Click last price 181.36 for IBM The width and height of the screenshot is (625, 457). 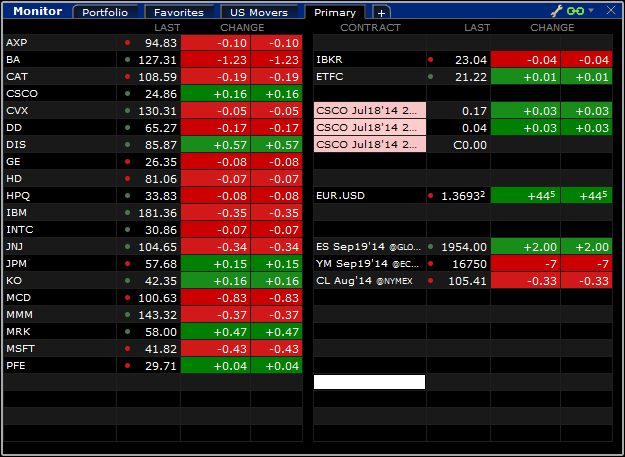click(157, 213)
